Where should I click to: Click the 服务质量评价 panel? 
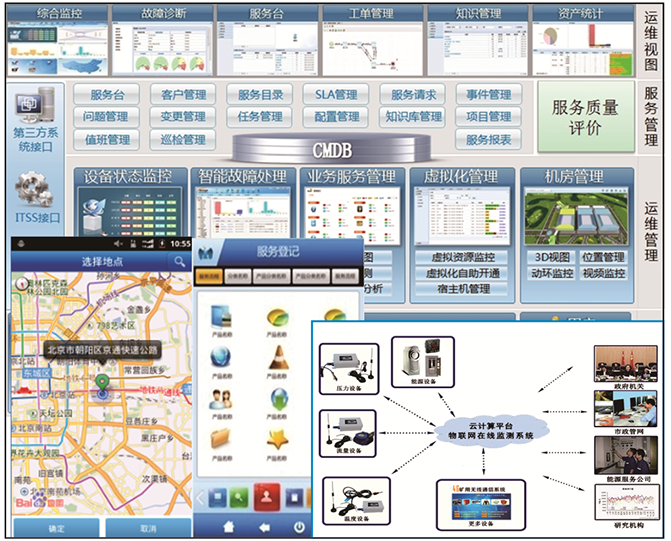click(585, 117)
